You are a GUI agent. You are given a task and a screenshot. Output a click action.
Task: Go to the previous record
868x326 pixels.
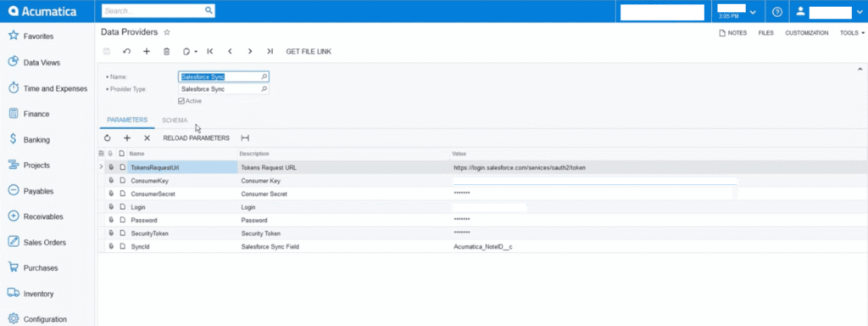[230, 52]
